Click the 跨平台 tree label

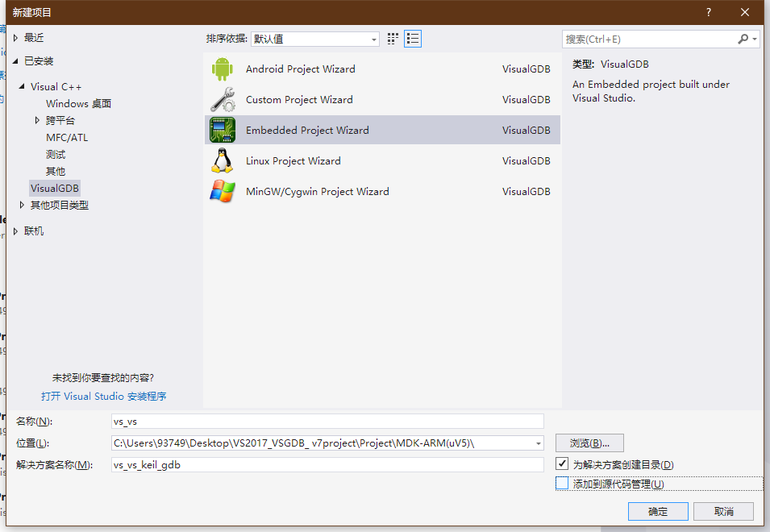[x=60, y=120]
